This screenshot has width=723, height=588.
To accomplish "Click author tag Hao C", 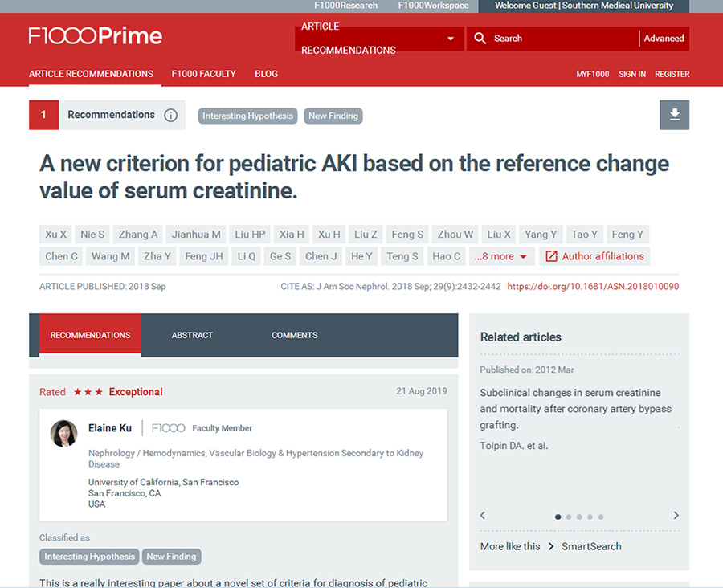I will 447,256.
